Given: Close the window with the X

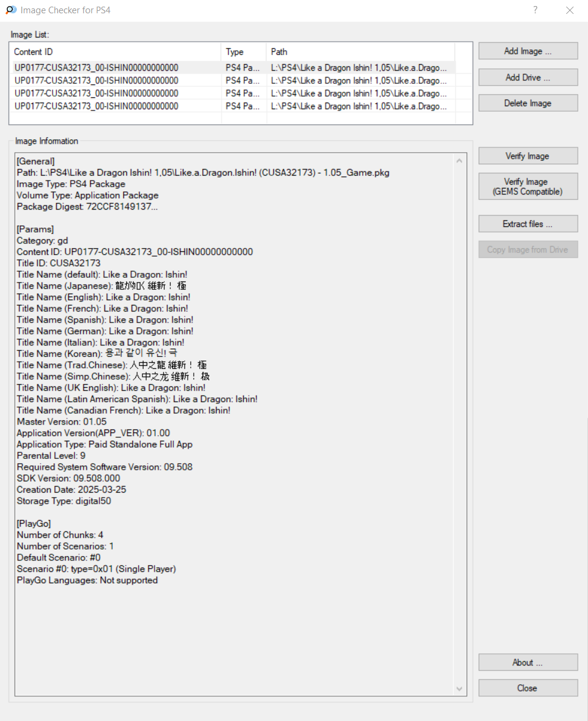Looking at the screenshot, I should (570, 10).
